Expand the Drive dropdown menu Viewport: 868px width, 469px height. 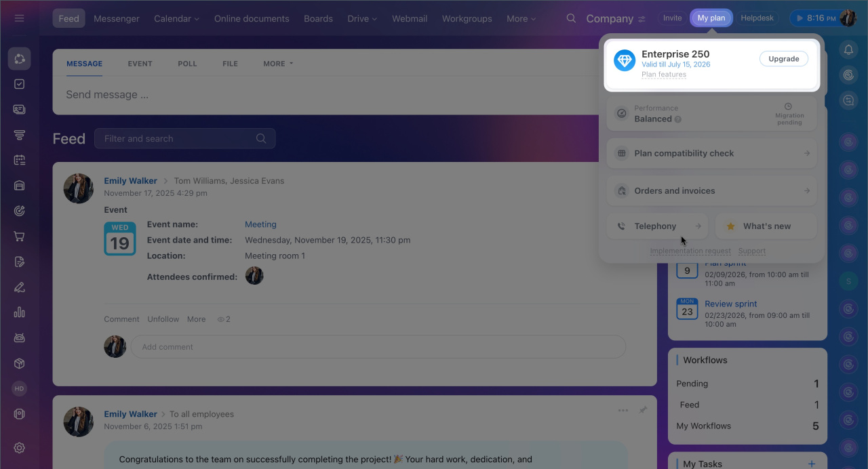(x=362, y=18)
